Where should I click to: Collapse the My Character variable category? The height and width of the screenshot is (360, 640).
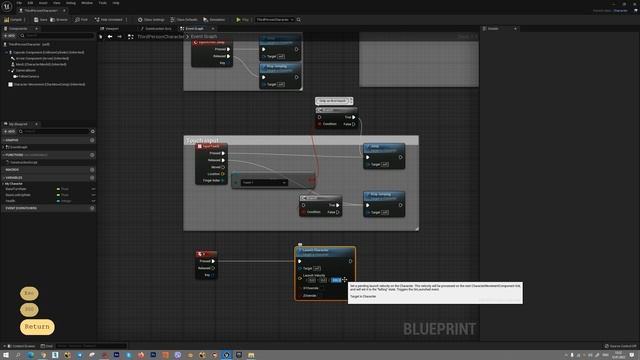point(4,184)
